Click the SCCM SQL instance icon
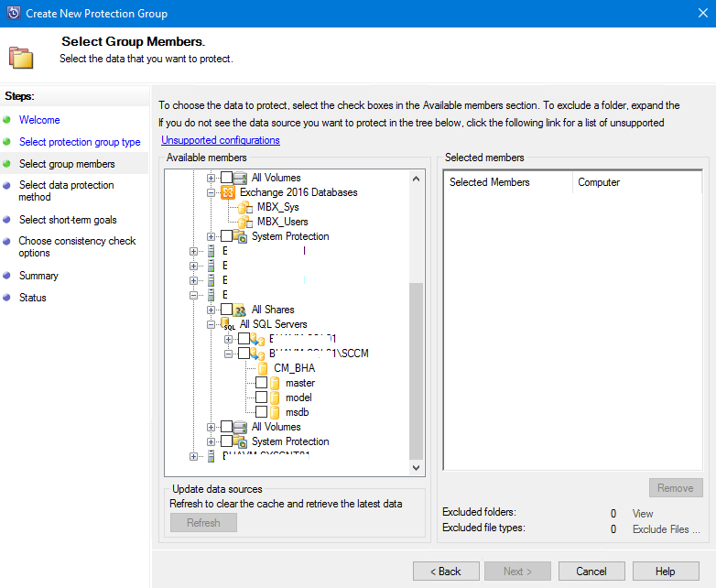Screen dimensions: 716x588 [x=258, y=354]
